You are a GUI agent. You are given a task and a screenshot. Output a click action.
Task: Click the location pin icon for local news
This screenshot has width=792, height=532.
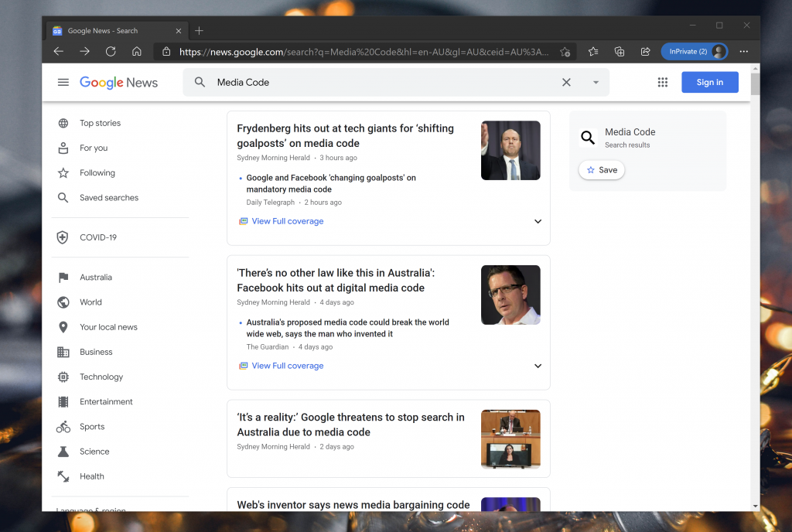pyautogui.click(x=63, y=327)
